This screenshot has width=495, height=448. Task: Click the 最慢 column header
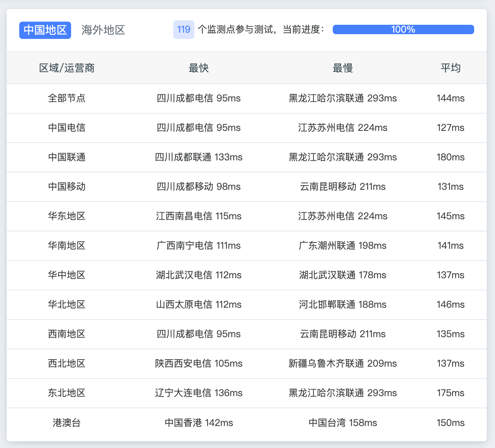pyautogui.click(x=343, y=68)
